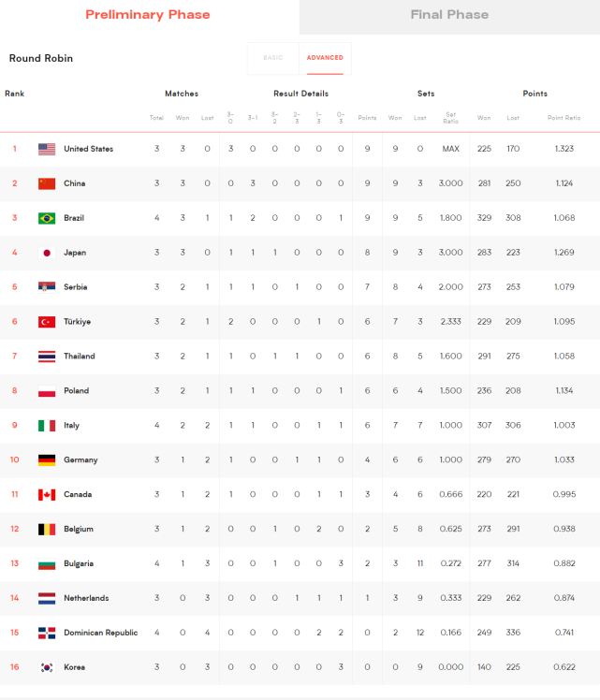Image resolution: width=600 pixels, height=700 pixels.
Task: Click the Japan flag icon
Action: tap(47, 253)
